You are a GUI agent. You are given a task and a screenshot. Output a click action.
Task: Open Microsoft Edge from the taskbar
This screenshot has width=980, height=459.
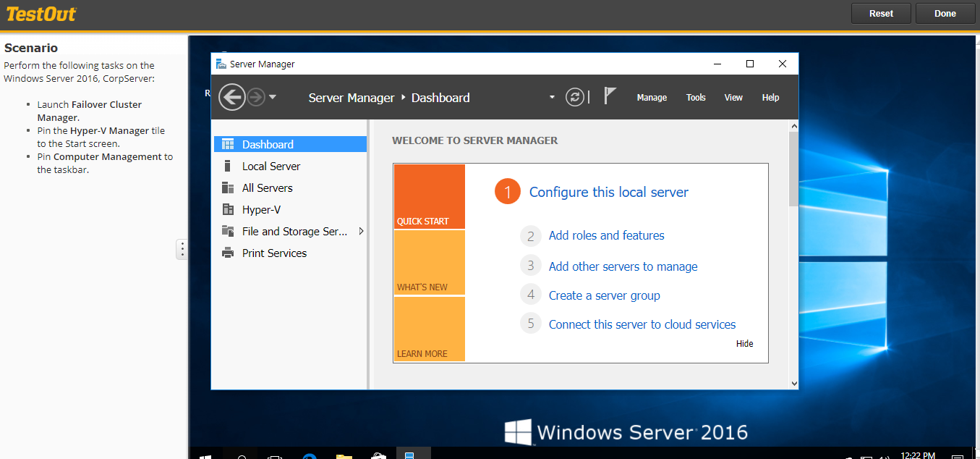[310, 457]
